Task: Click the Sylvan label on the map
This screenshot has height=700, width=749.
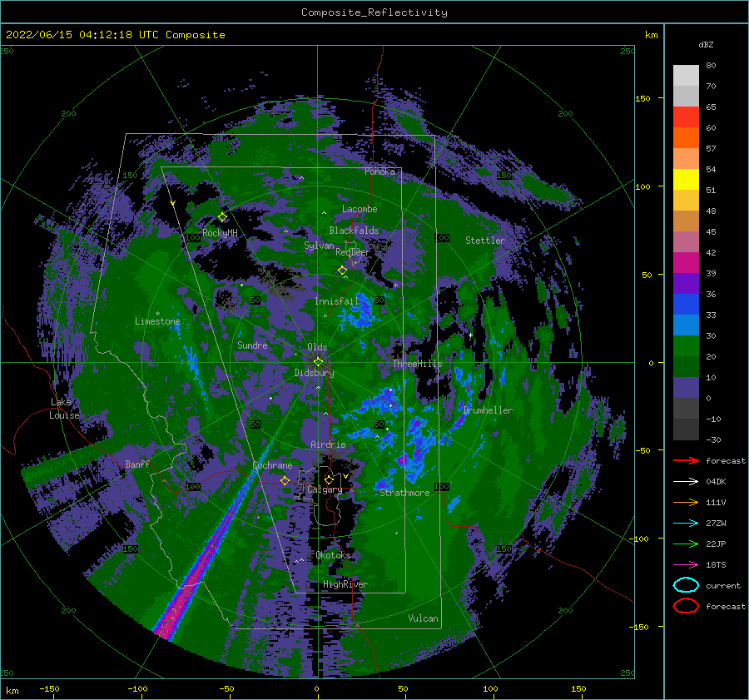Action: coord(319,246)
